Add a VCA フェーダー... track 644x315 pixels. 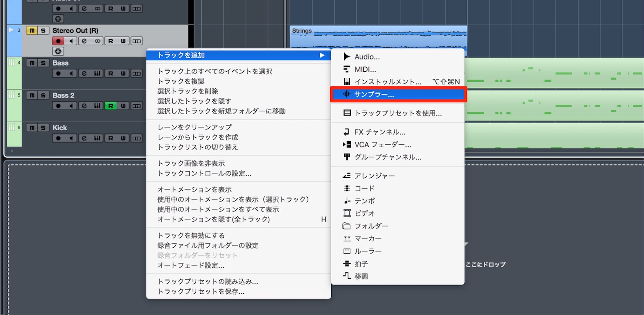(398, 145)
